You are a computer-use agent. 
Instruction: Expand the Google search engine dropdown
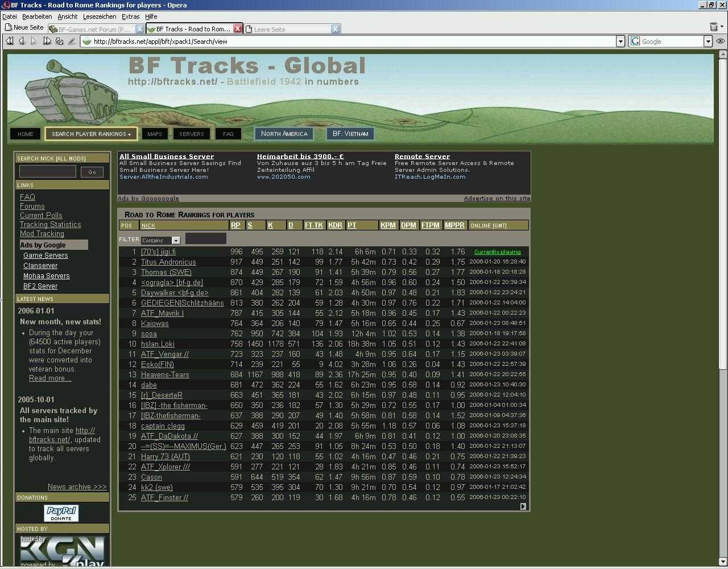(708, 41)
